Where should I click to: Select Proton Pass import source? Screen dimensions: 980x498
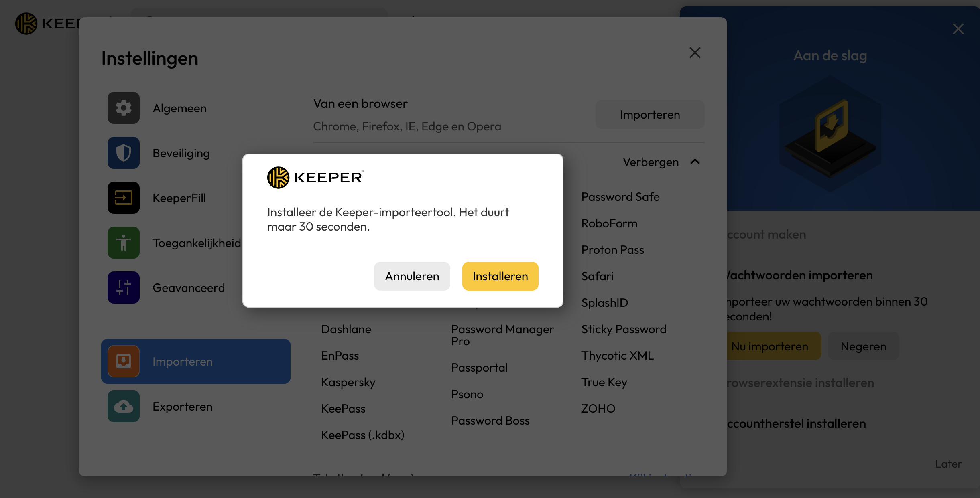coord(613,249)
